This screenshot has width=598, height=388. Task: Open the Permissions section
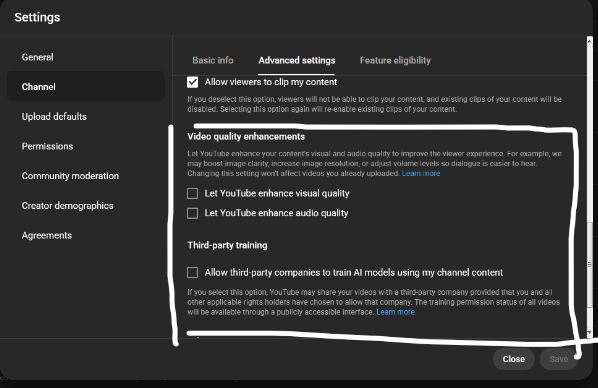pos(85,146)
